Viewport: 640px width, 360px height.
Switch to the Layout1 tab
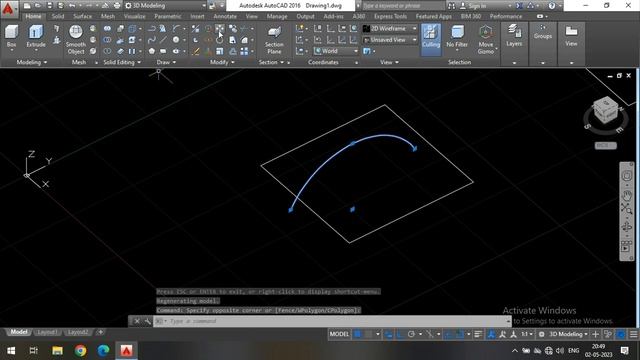(47, 332)
